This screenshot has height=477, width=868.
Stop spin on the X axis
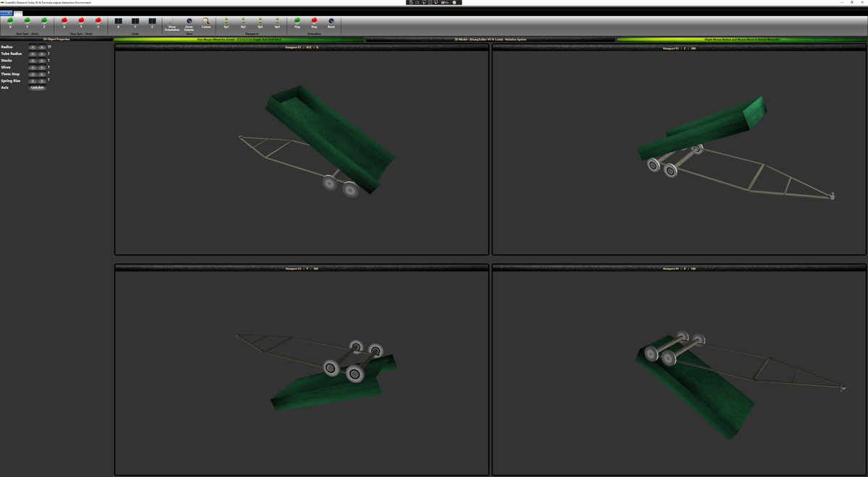[65, 22]
